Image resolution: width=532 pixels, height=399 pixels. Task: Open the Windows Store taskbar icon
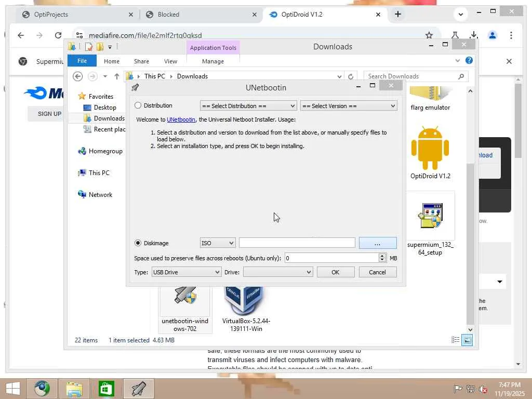pos(106,389)
